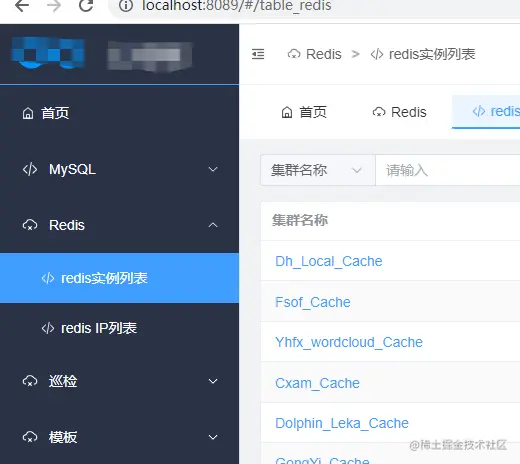520x464 pixels.
Task: Click the Redis breadcrumb link
Action: pyautogui.click(x=315, y=54)
